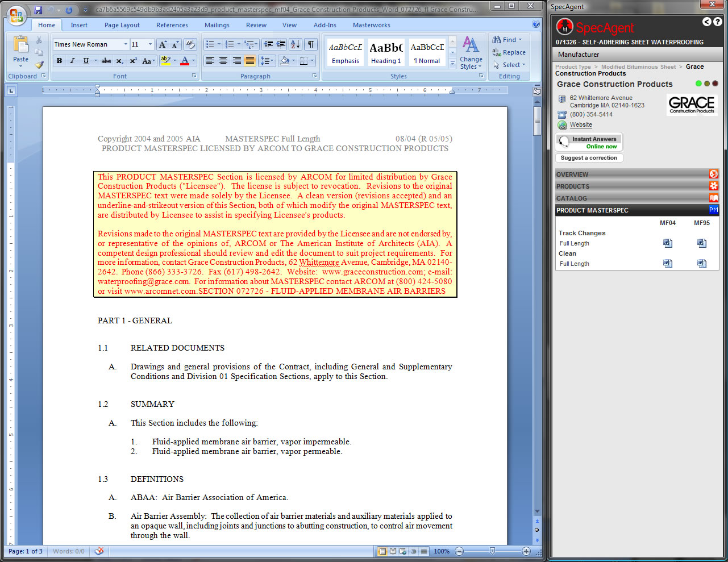Click the Clear Formatting icon
728x562 pixels.
point(190,44)
